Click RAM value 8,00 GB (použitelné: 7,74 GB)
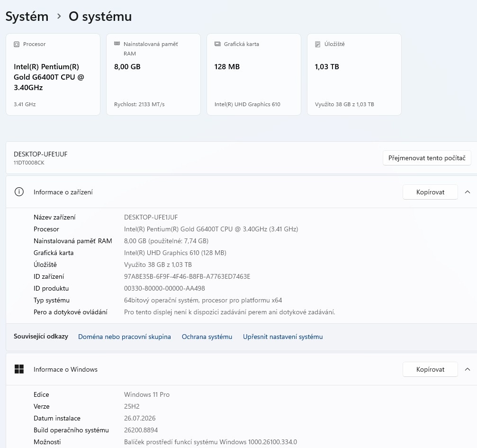 pos(166,241)
